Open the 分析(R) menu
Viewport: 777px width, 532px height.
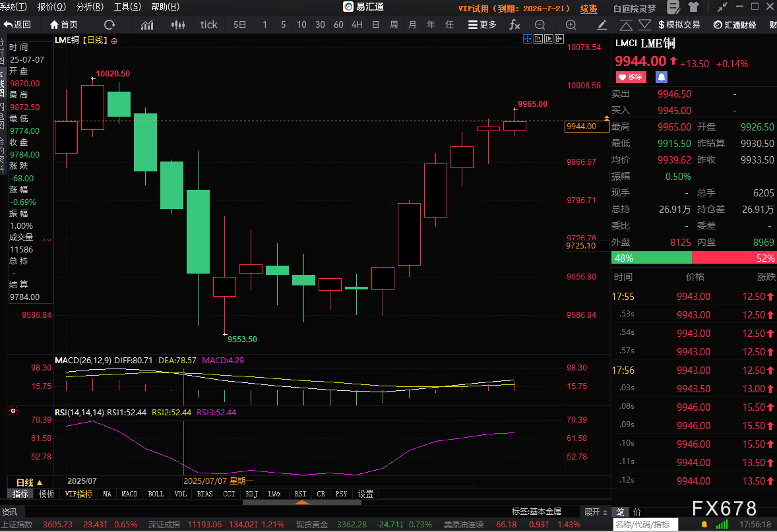pyautogui.click(x=90, y=7)
